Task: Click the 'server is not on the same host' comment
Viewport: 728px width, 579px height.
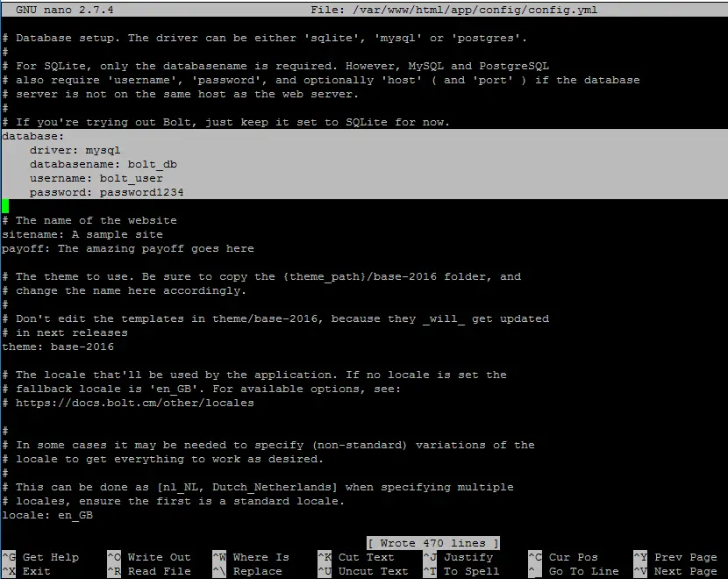Action: coord(180,94)
